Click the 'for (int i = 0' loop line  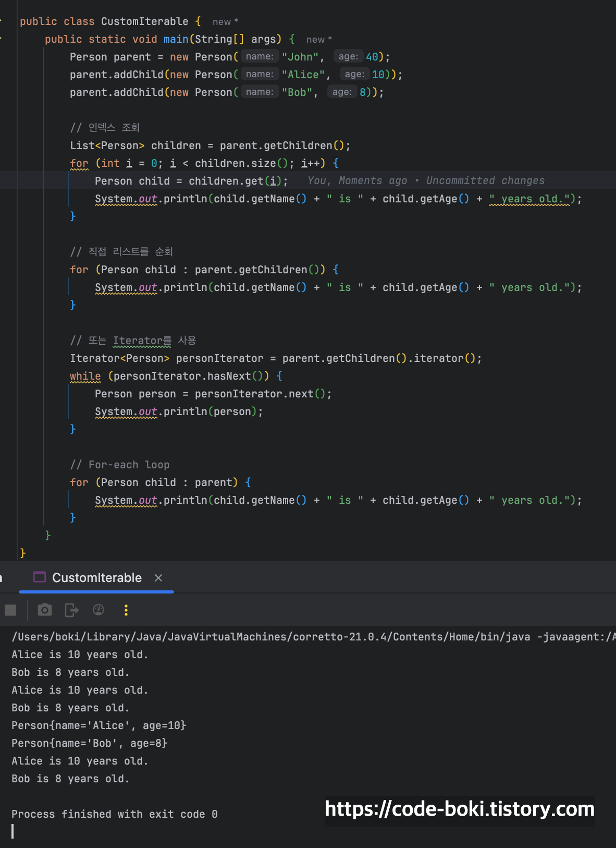(204, 163)
